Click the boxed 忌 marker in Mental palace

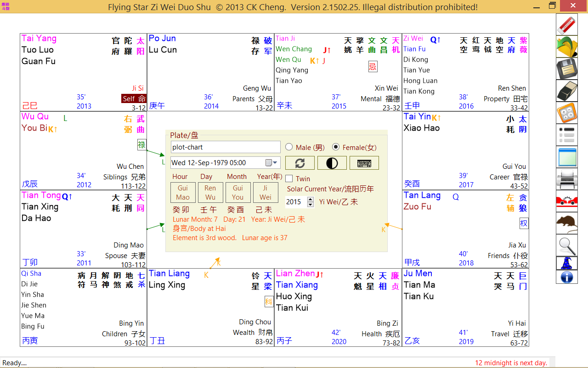[x=373, y=67]
